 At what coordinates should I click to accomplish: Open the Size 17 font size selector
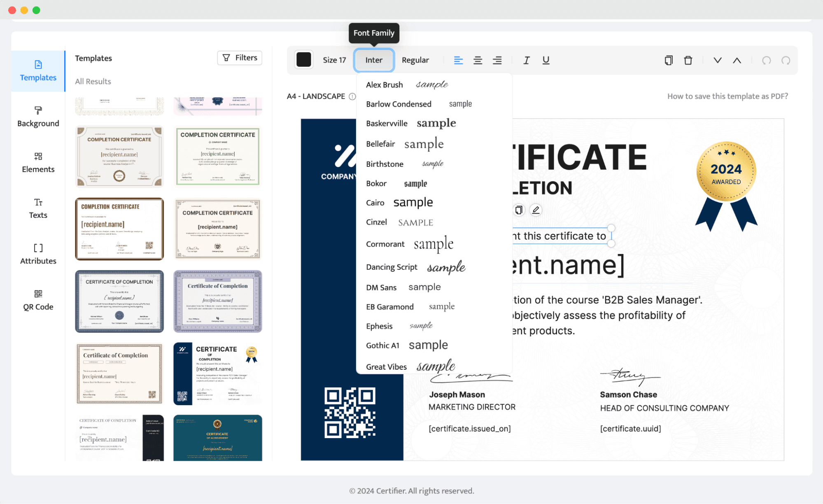click(x=334, y=60)
